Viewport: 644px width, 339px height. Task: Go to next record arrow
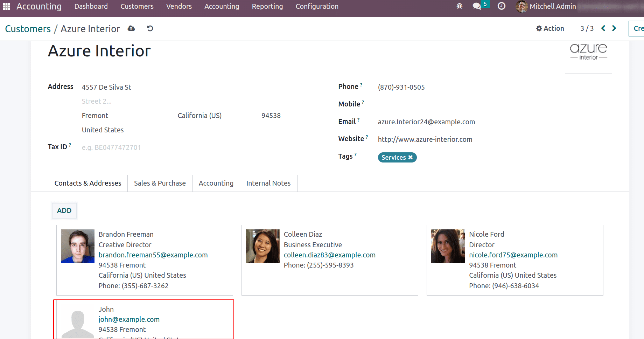point(614,28)
